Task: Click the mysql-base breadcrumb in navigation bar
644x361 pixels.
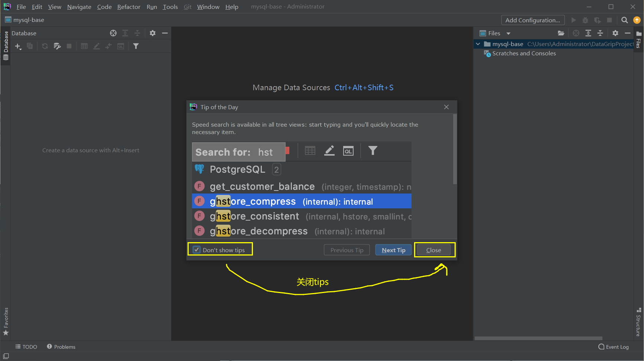Action: tap(25, 20)
